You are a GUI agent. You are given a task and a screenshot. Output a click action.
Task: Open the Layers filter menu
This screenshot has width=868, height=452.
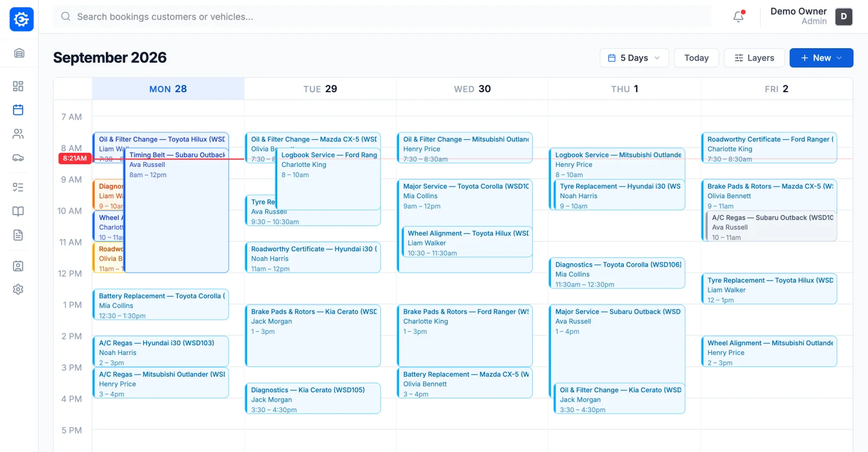754,58
